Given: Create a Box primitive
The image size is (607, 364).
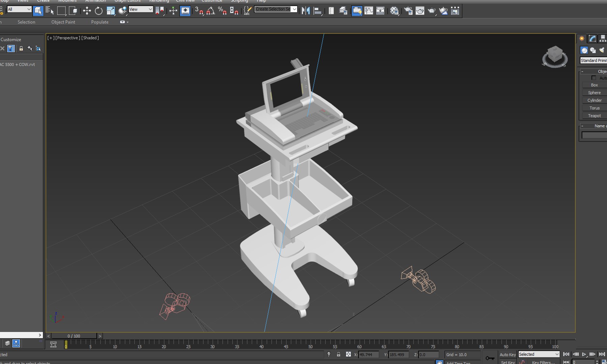Looking at the screenshot, I should click(x=594, y=85).
